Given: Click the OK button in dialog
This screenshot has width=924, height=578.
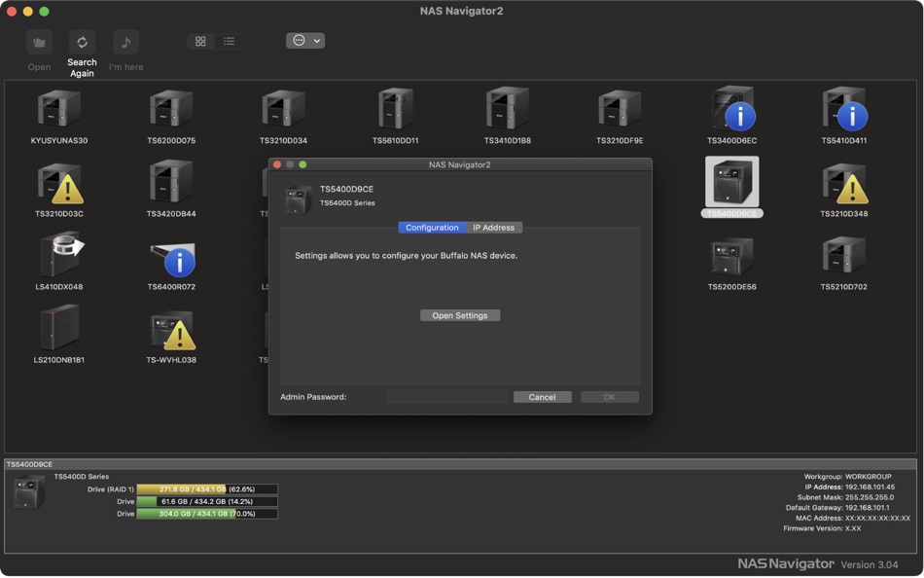Looking at the screenshot, I should pos(609,397).
